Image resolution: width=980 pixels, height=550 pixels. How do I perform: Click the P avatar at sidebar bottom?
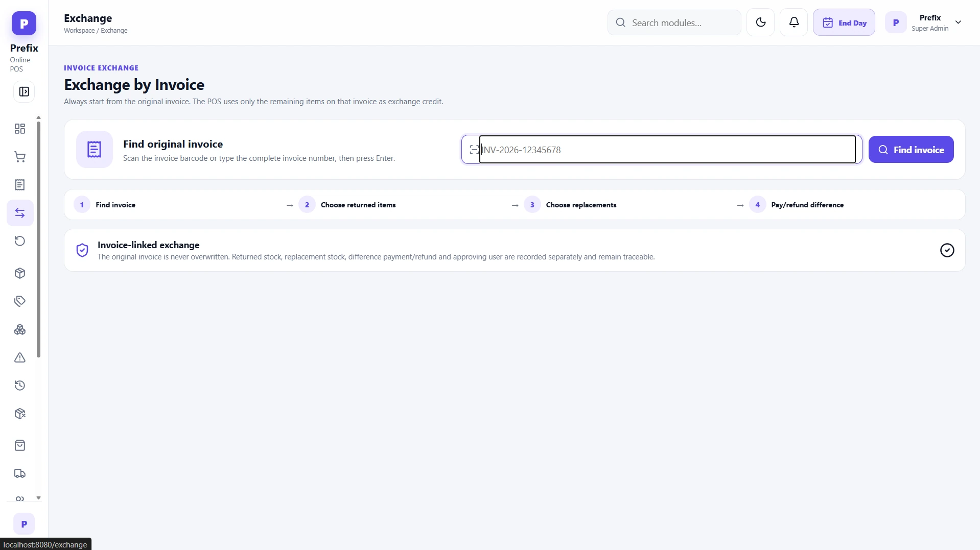tap(24, 524)
